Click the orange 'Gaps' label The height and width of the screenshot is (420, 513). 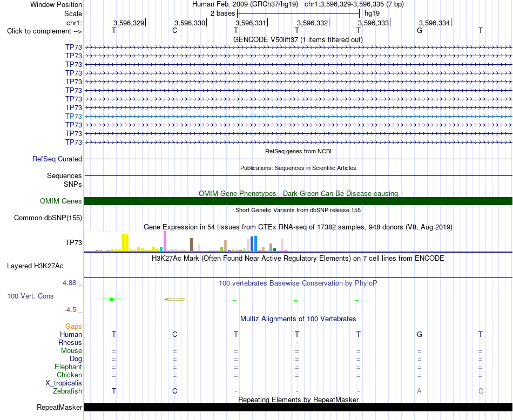(x=73, y=326)
